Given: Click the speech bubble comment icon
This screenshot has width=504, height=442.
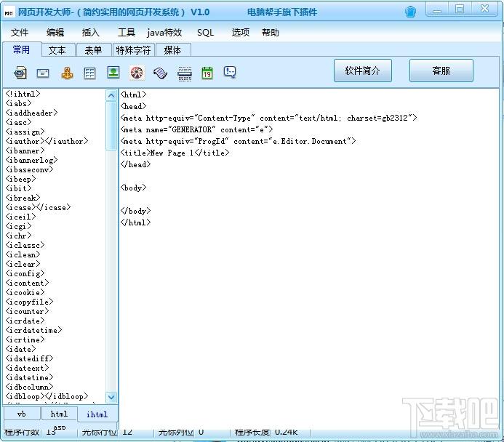Looking at the screenshot, I should click(x=230, y=72).
